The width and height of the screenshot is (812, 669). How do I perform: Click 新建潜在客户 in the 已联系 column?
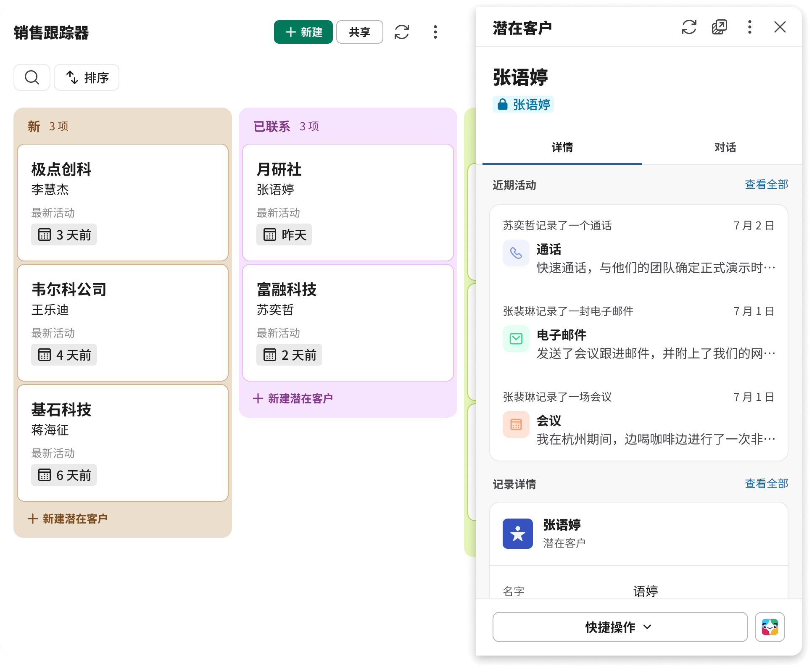point(293,398)
